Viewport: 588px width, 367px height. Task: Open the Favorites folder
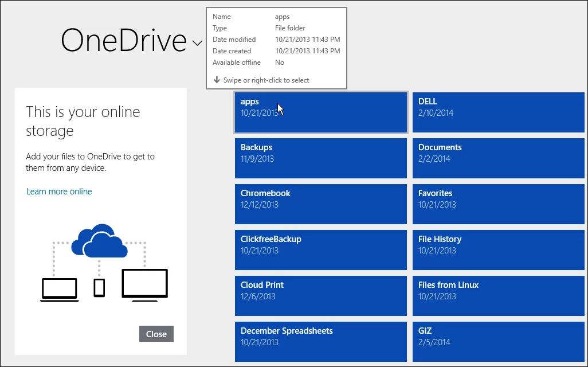(x=497, y=204)
